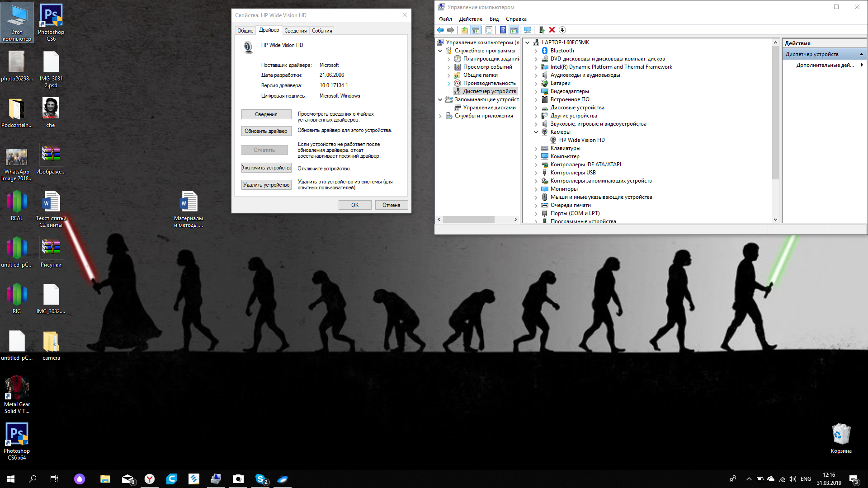
Task: Click Отключить устройство button
Action: click(266, 168)
